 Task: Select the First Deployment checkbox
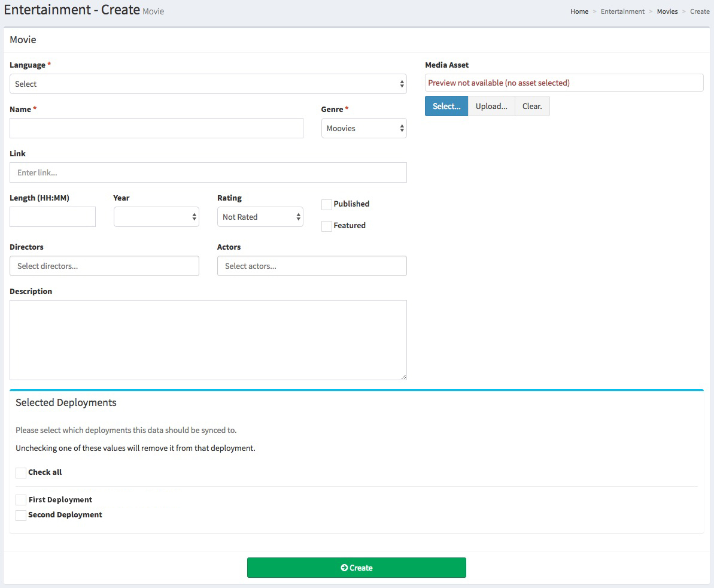point(21,500)
